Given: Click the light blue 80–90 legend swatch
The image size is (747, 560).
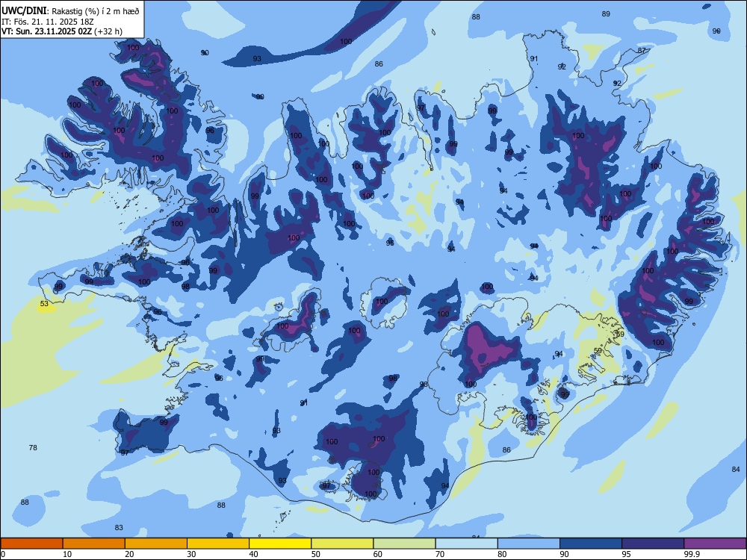Looking at the screenshot, I should click(529, 544).
